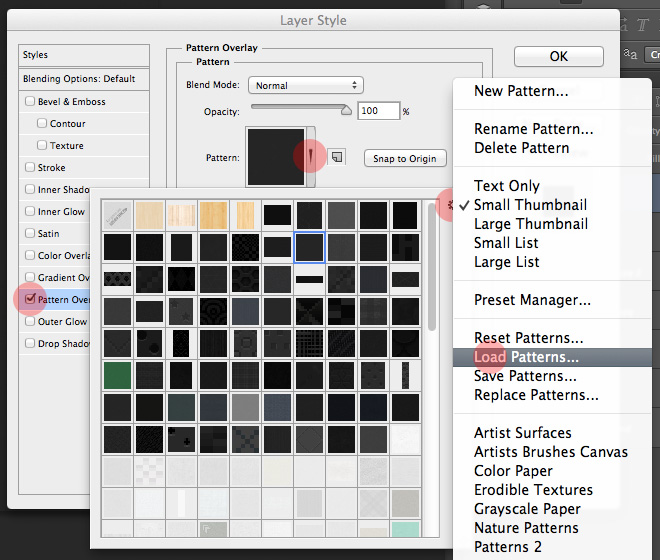Select Text Only view option
Viewport: 660px width, 560px height.
507,186
